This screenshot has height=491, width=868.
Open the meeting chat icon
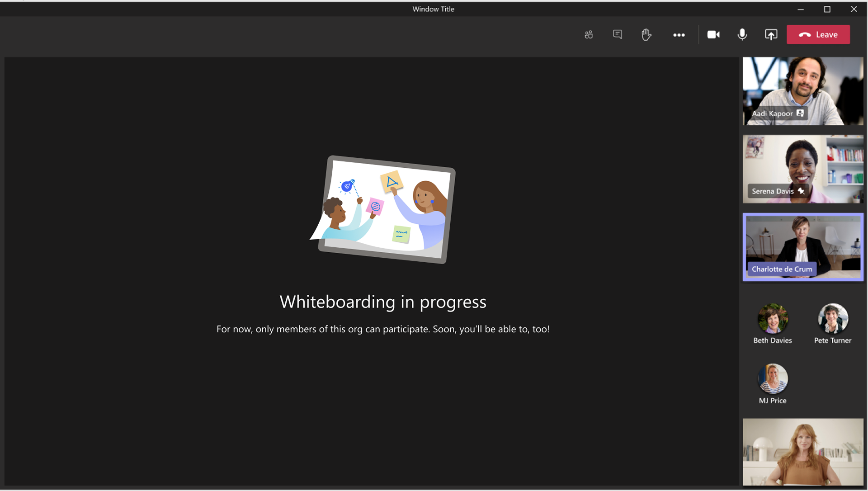tap(618, 34)
